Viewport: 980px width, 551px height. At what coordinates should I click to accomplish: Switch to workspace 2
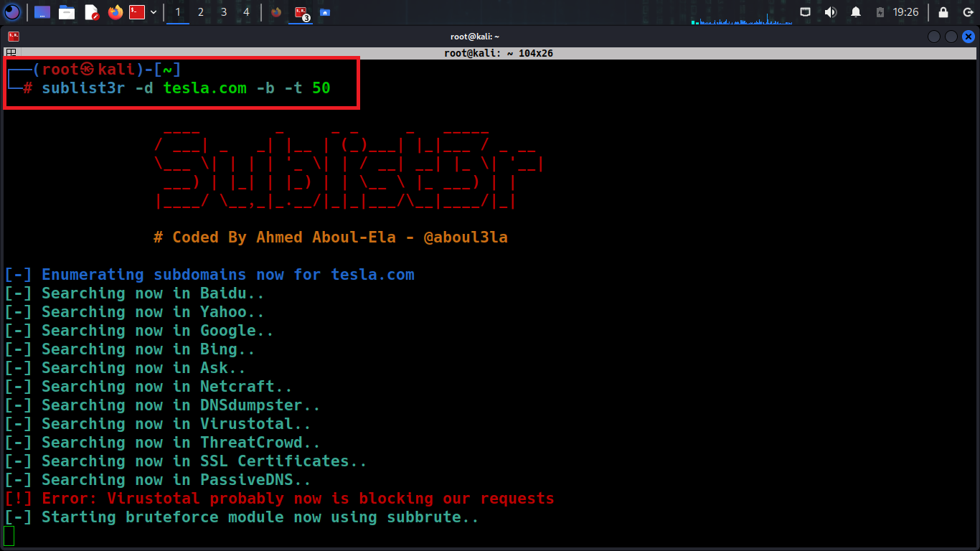(201, 12)
